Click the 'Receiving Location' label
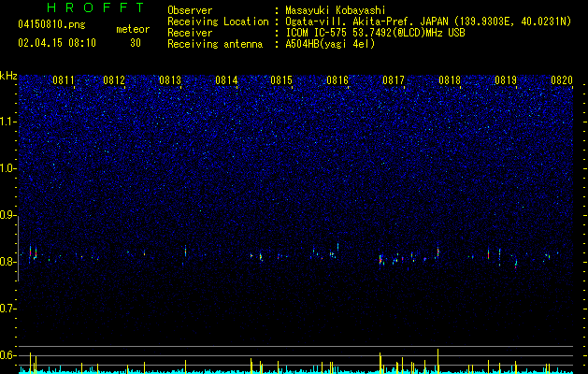The image size is (588, 374). [x=218, y=22]
